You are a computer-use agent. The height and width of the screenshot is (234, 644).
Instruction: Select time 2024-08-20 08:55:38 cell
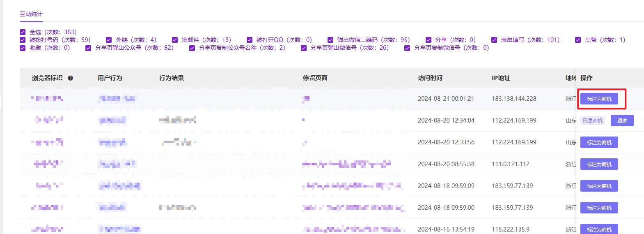coord(446,164)
